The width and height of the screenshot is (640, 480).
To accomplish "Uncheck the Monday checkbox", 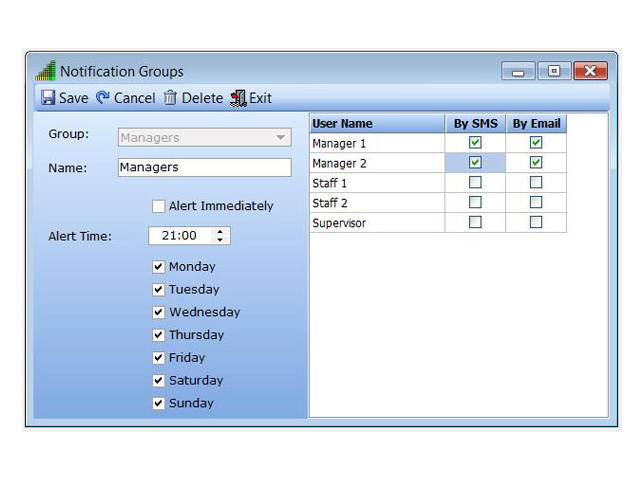I will pyautogui.click(x=158, y=267).
